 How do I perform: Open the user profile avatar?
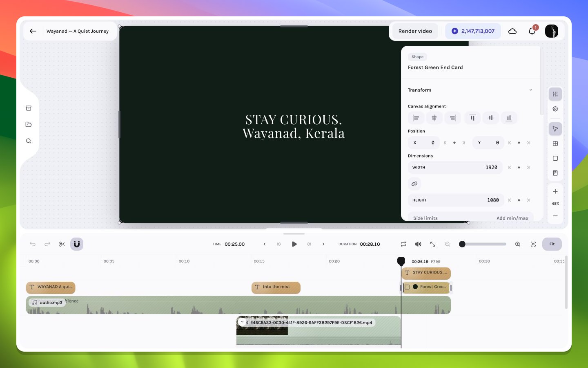coord(552,31)
